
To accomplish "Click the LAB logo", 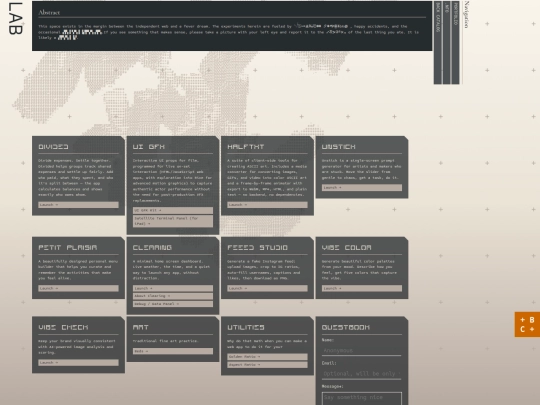I will click(x=15, y=18).
